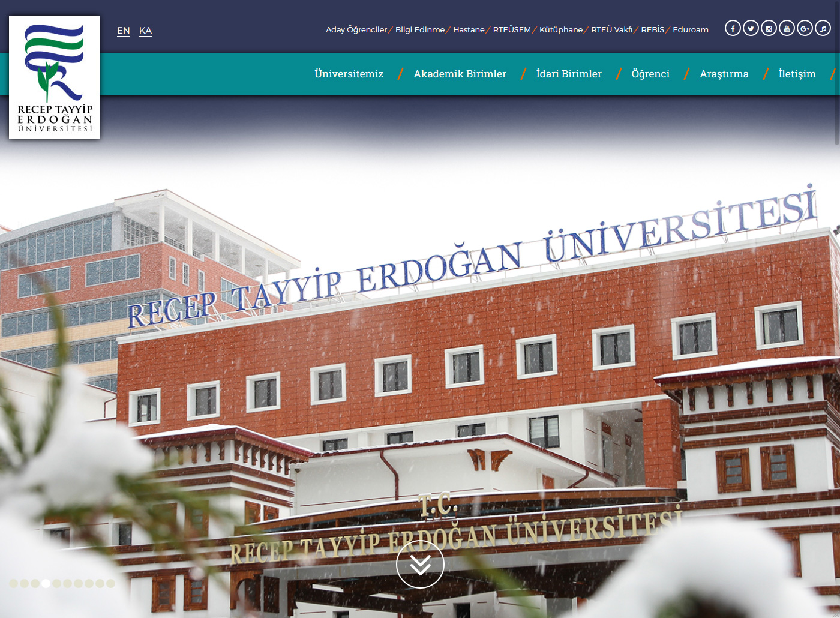Switch the site language to EN
Image resolution: width=840 pixels, height=618 pixels.
(x=124, y=30)
